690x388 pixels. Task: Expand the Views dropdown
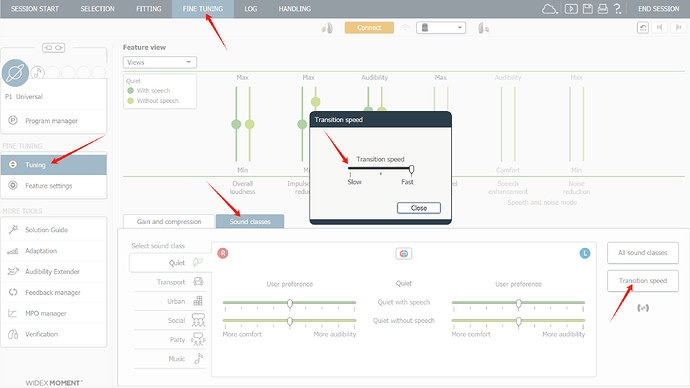point(160,62)
